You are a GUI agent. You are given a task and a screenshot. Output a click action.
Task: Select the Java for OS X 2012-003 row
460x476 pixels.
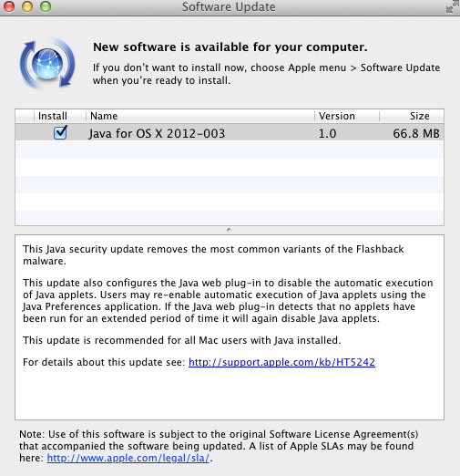click(230, 133)
